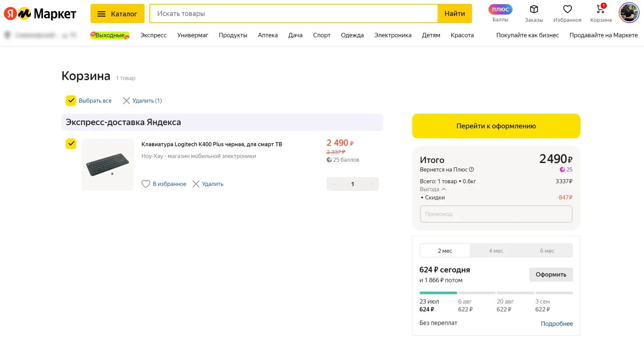Open the user profile avatar
This screenshot has height=350, width=644.
[629, 13]
